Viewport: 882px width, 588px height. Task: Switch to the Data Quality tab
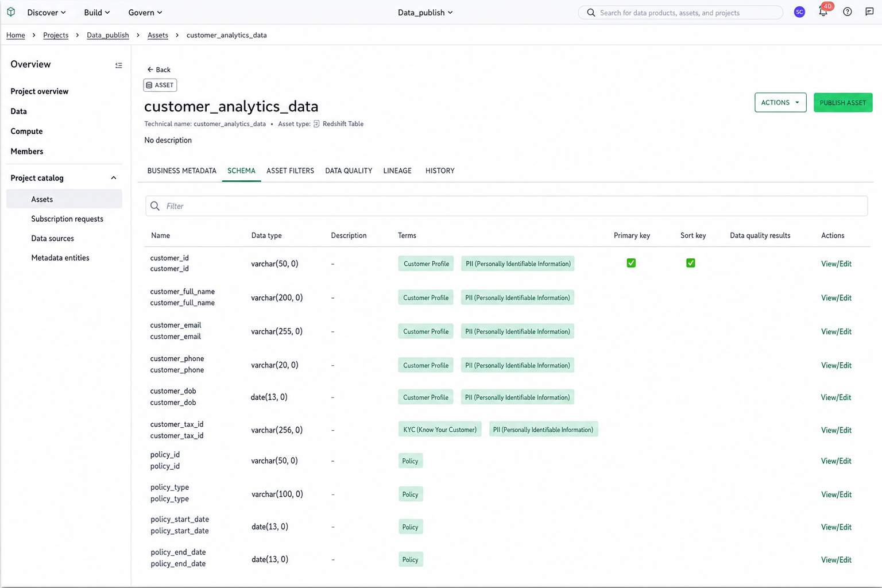[x=349, y=171]
